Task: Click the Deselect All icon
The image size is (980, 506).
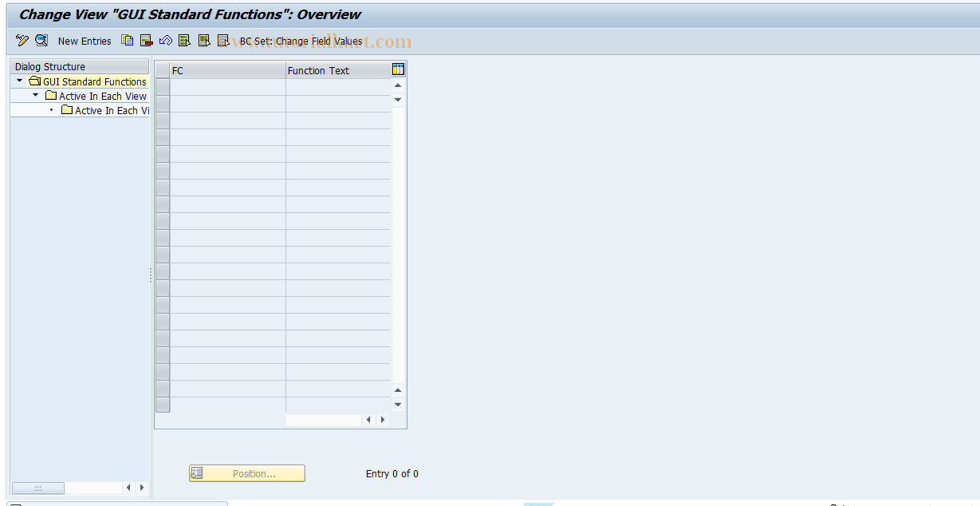Action: (223, 41)
